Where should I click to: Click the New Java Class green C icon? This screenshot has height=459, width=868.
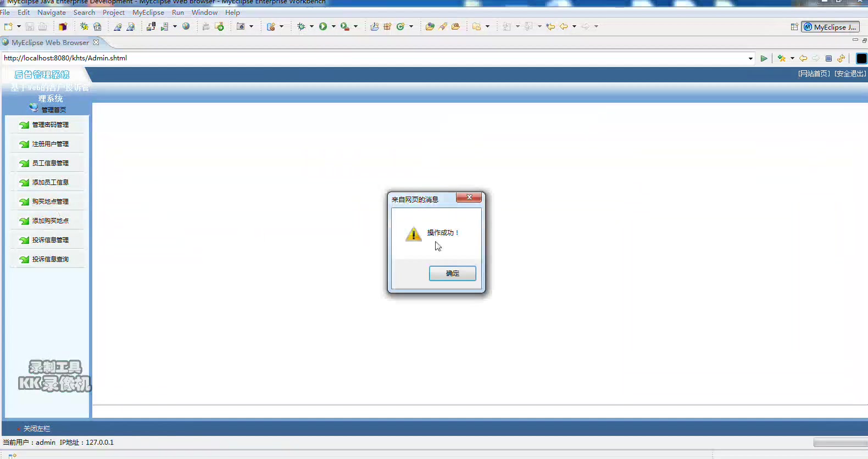(400, 26)
